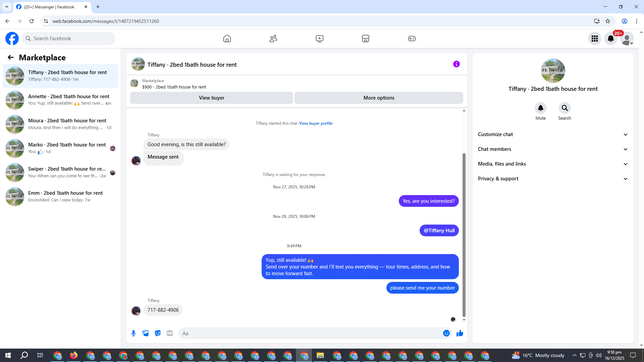Screen dimensions: 644x362
Task: Open the Facebook menu grid icon
Action: (x=595, y=39)
